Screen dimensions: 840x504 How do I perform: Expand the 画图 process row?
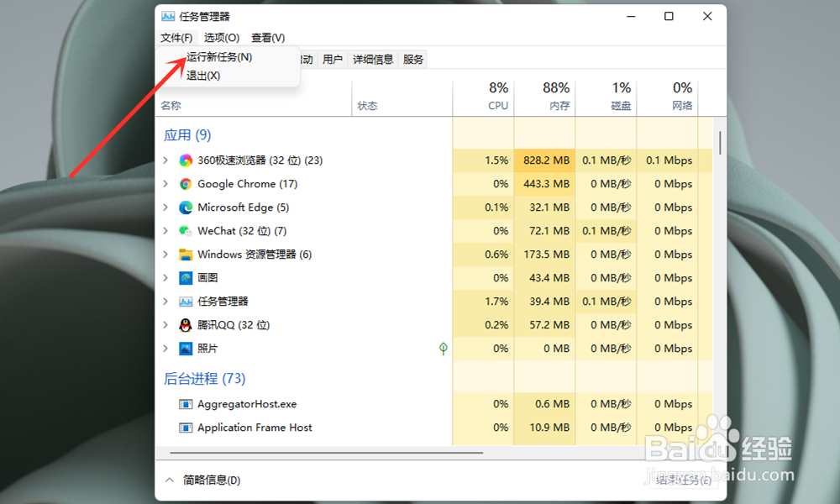165,278
